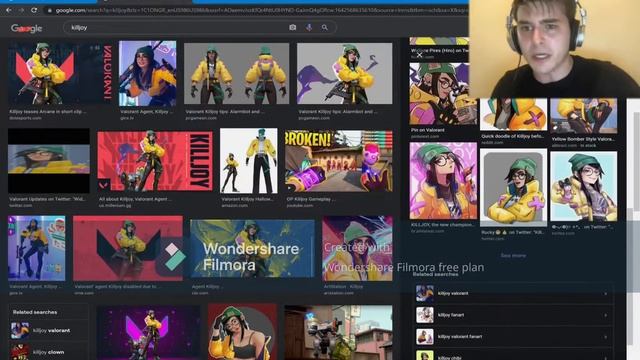Reload the page with the refresh icon
640x360 pixels.
click(34, 10)
